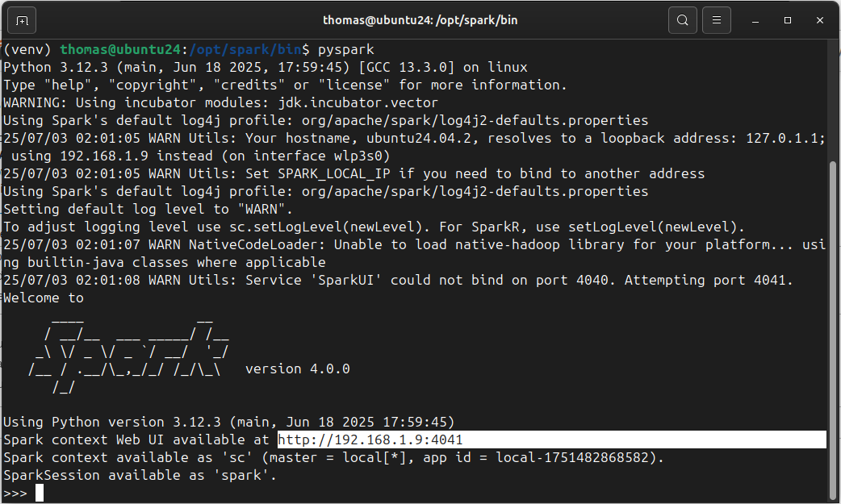Click the SPARK_LOCAL_IP warning text
The image size is (841, 504).
[x=333, y=173]
